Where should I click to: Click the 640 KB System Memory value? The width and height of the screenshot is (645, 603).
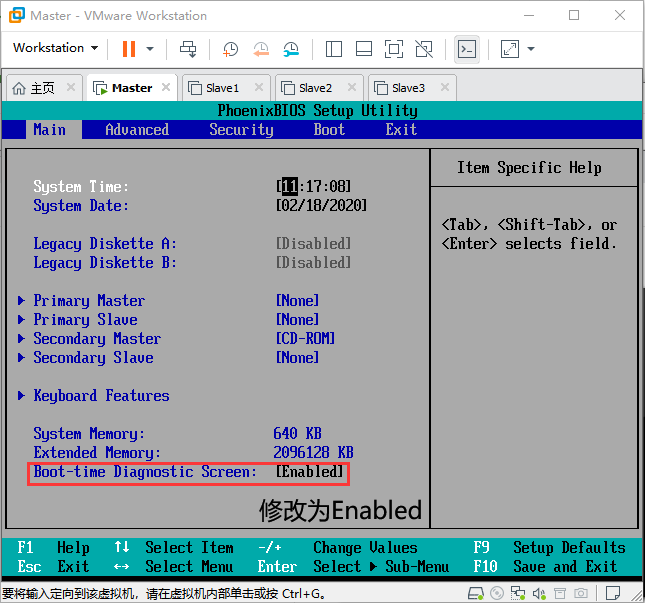point(297,434)
